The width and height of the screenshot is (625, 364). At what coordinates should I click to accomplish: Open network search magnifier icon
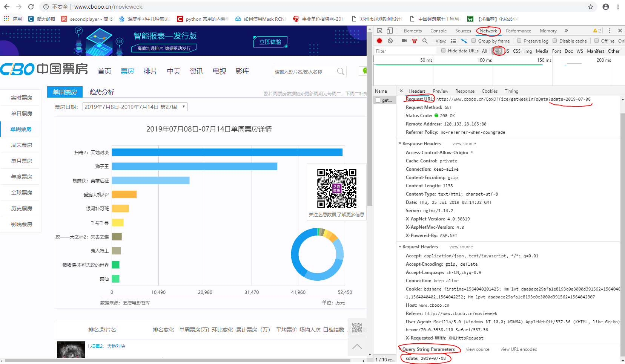pos(425,41)
